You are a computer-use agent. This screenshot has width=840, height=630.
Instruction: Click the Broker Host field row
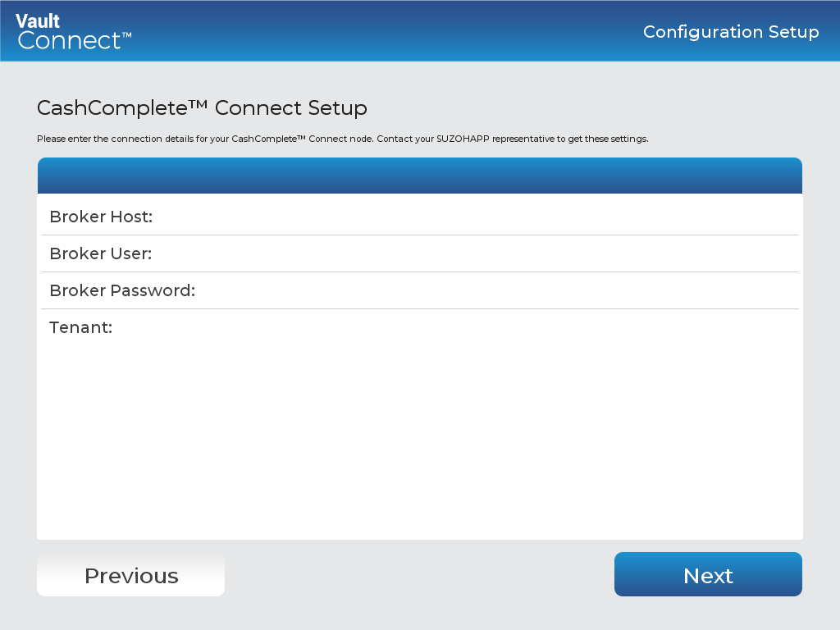point(420,216)
